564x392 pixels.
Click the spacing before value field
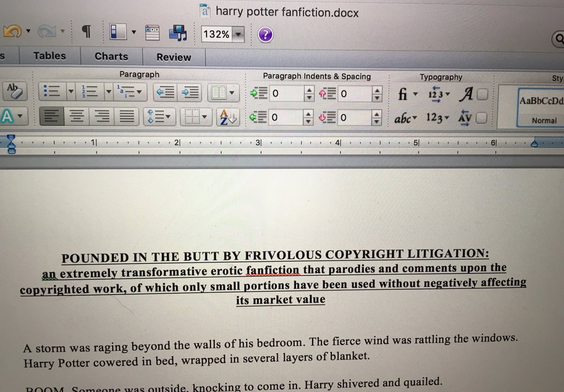pyautogui.click(x=354, y=94)
